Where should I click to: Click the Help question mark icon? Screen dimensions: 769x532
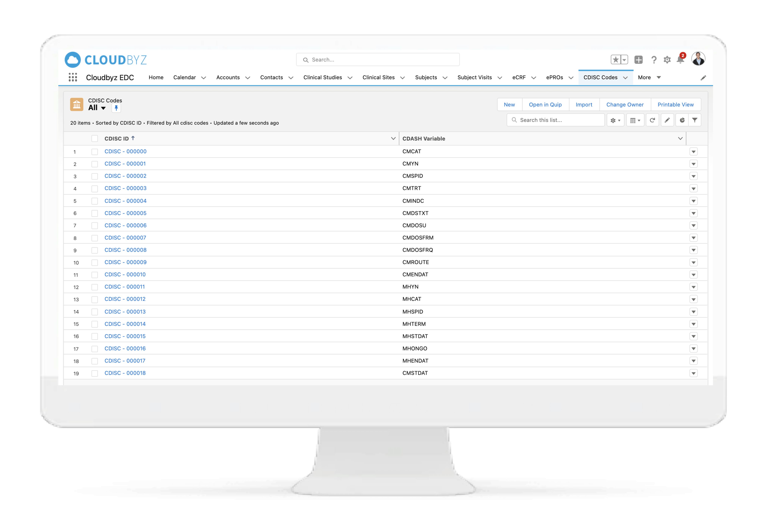click(x=653, y=60)
